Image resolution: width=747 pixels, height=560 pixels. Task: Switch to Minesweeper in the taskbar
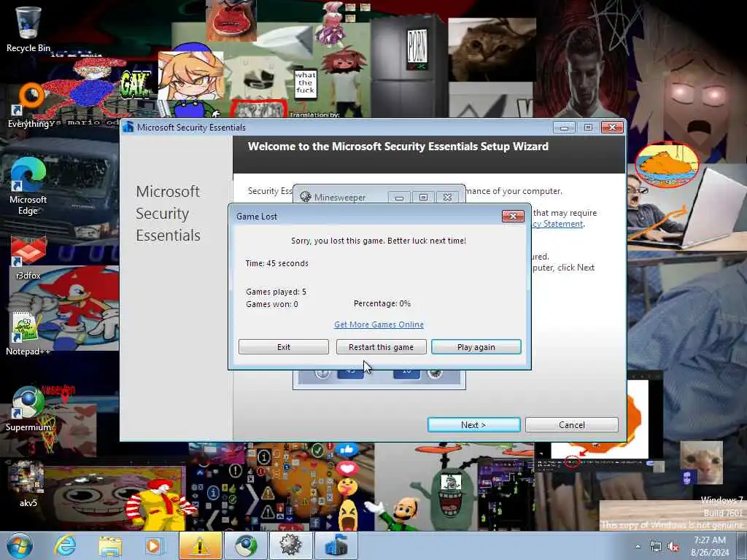[x=290, y=545]
